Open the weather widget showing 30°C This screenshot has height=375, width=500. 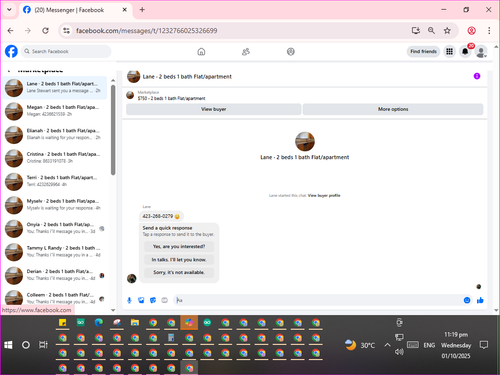tap(360, 345)
